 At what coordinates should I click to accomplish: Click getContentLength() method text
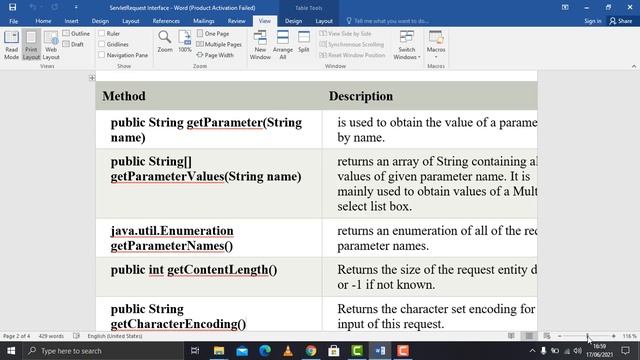(x=222, y=270)
